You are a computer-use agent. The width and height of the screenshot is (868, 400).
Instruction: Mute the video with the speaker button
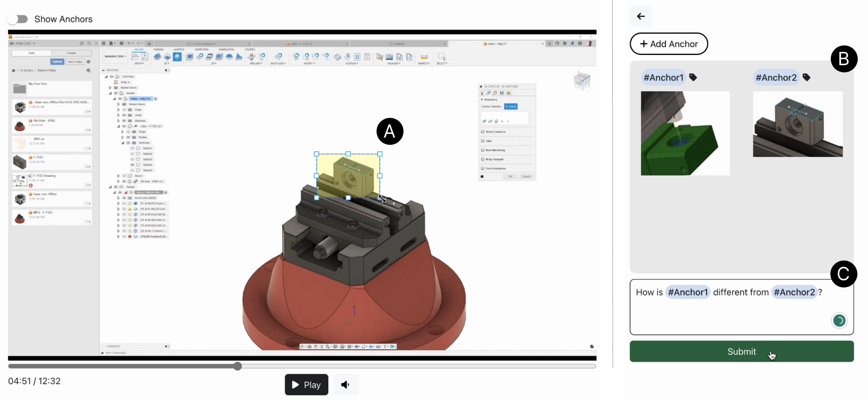click(346, 385)
